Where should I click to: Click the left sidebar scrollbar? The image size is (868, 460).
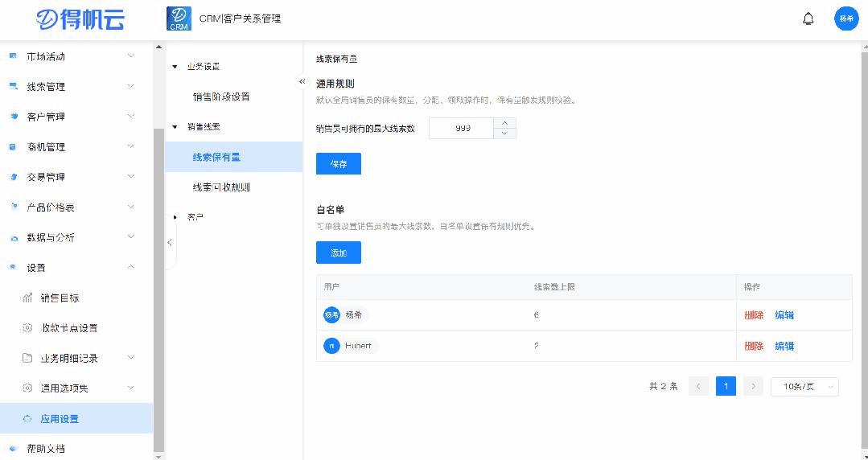point(158,290)
